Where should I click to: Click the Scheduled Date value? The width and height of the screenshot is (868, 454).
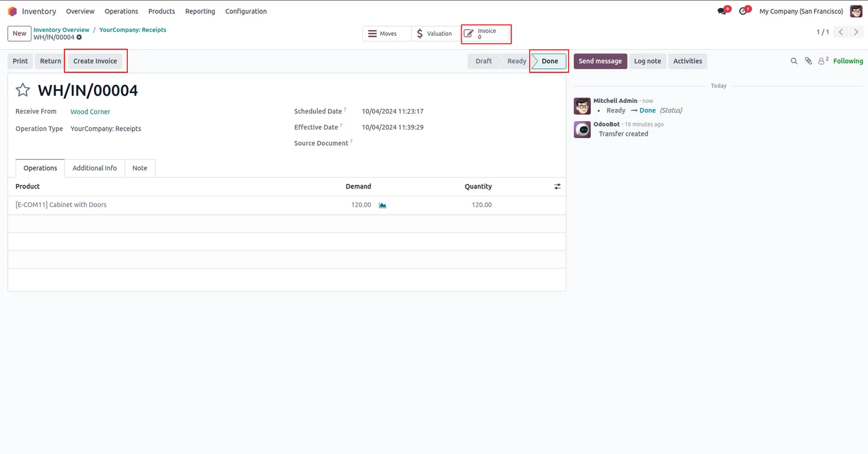(392, 111)
